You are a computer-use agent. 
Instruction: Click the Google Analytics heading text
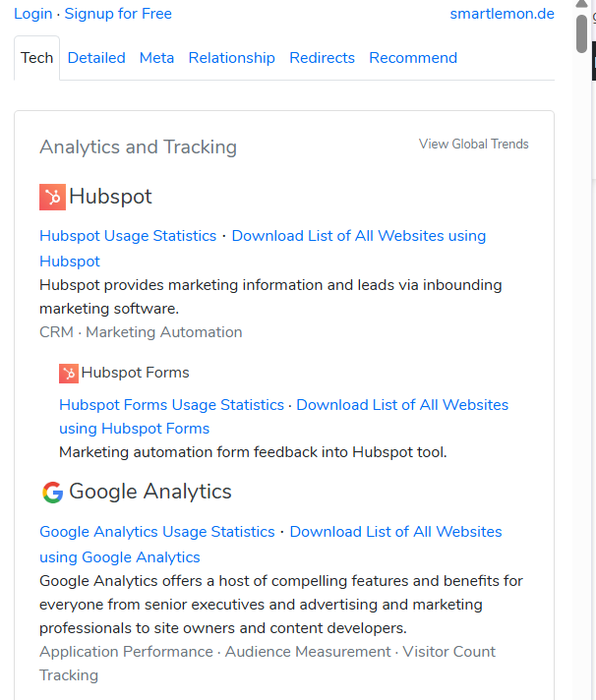(x=150, y=492)
